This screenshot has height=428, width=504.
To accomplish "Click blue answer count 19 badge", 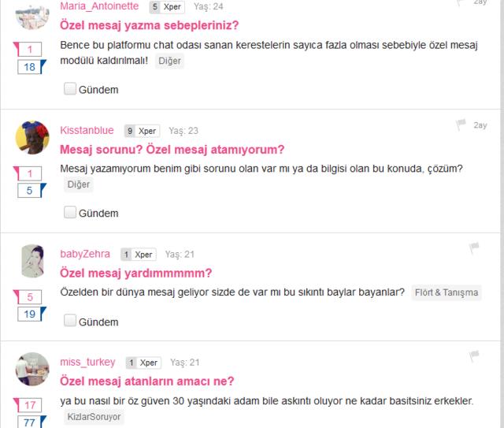I will coord(30,314).
